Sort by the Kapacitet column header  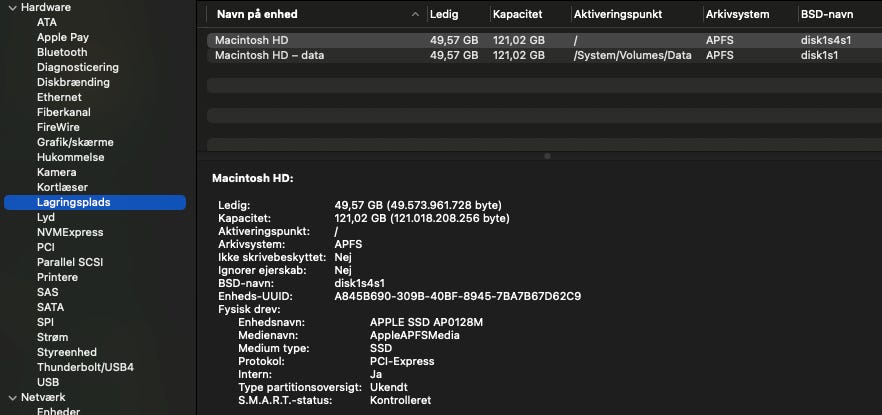(x=518, y=15)
